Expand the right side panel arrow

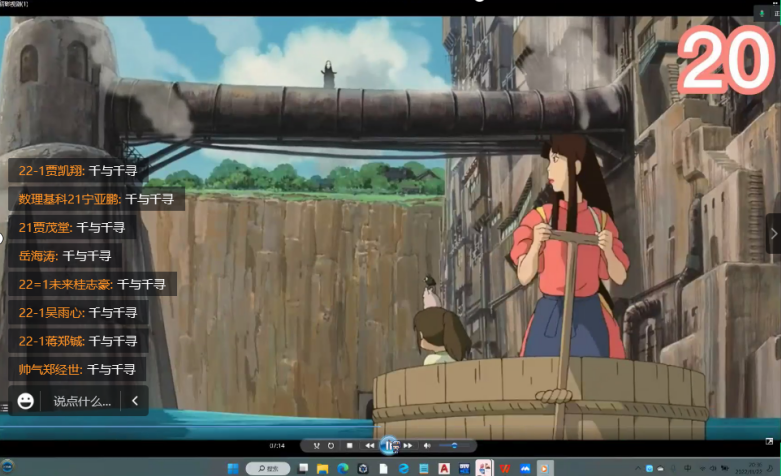[774, 234]
